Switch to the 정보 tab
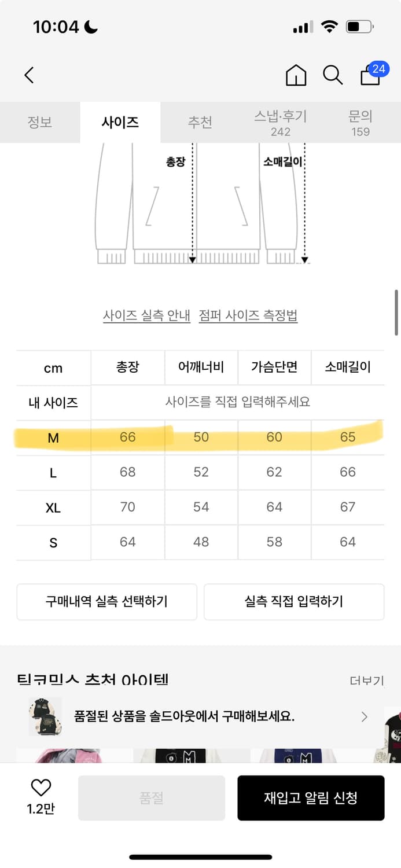Viewport: 401px width, 868px height. pos(40,123)
